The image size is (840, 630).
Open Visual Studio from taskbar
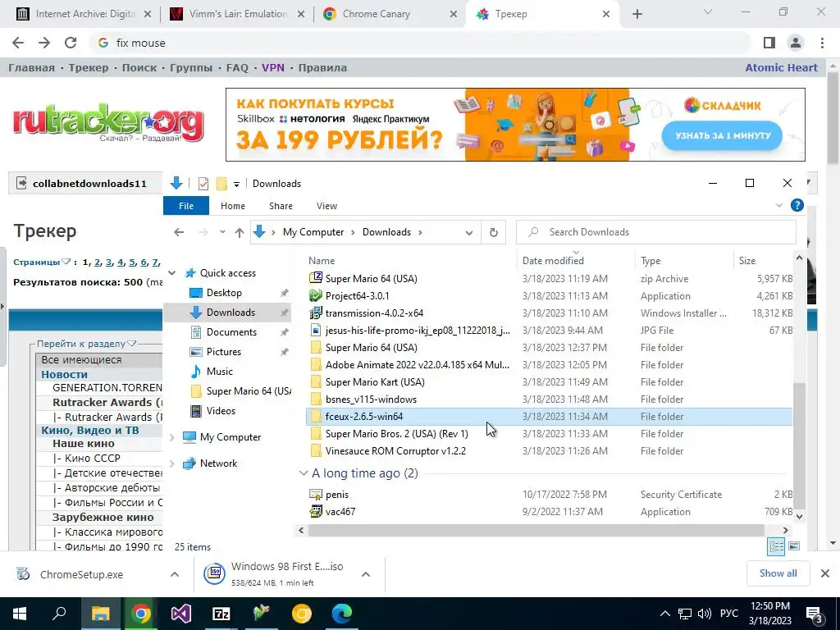[181, 614]
